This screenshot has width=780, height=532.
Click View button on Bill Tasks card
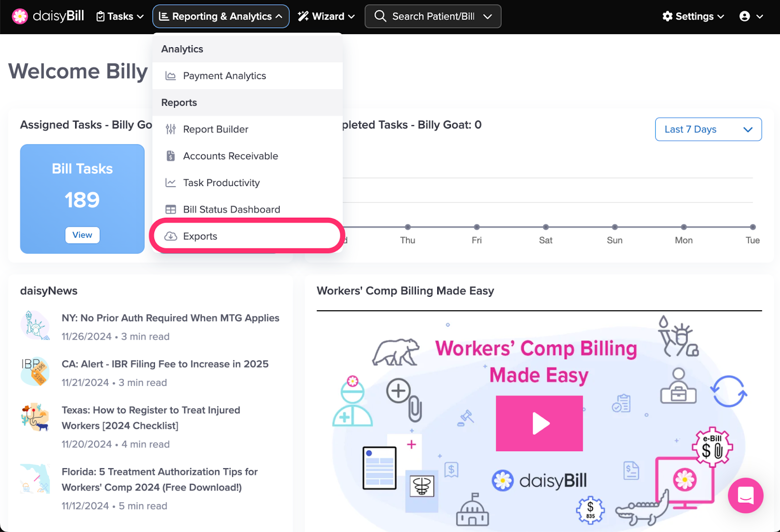coord(82,235)
